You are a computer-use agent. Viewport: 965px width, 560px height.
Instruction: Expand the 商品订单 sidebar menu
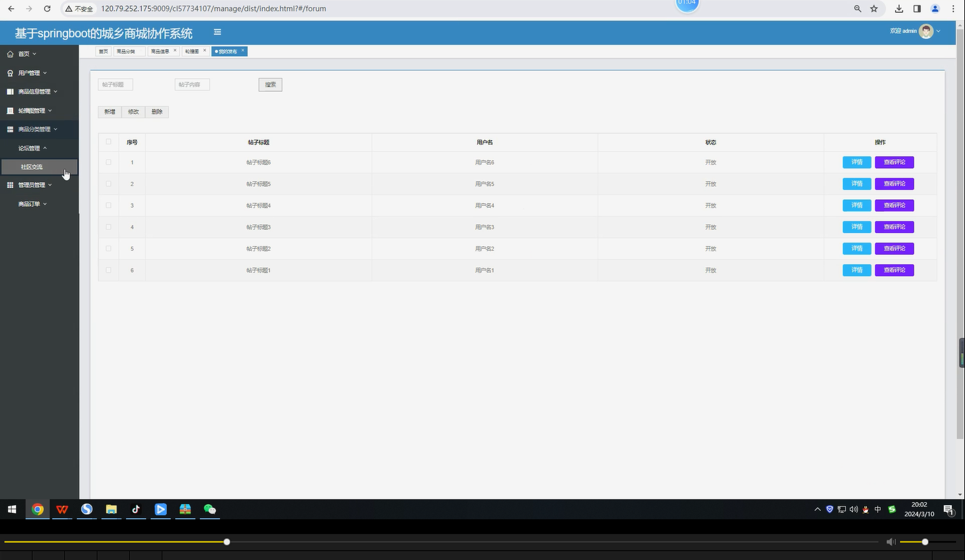pyautogui.click(x=39, y=204)
